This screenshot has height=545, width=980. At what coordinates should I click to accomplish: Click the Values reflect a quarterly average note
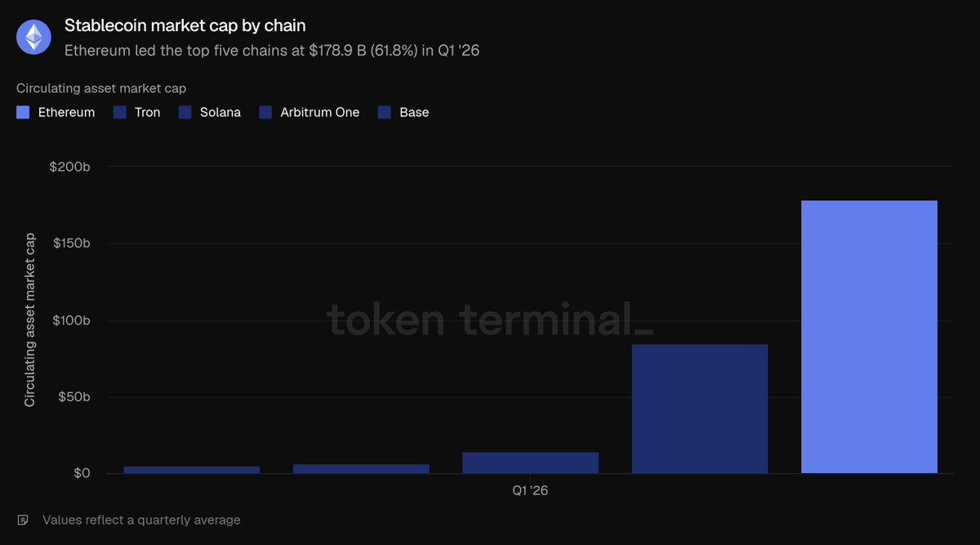(x=141, y=520)
